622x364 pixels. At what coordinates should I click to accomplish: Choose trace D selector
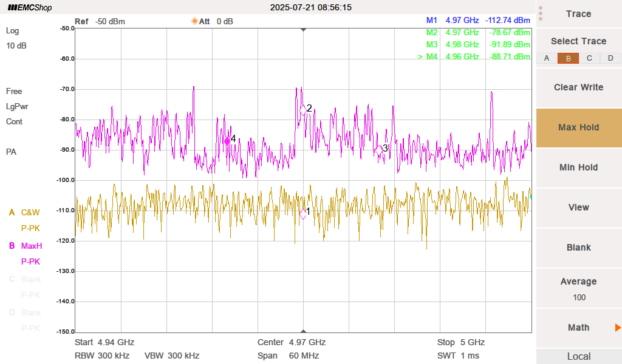click(610, 58)
